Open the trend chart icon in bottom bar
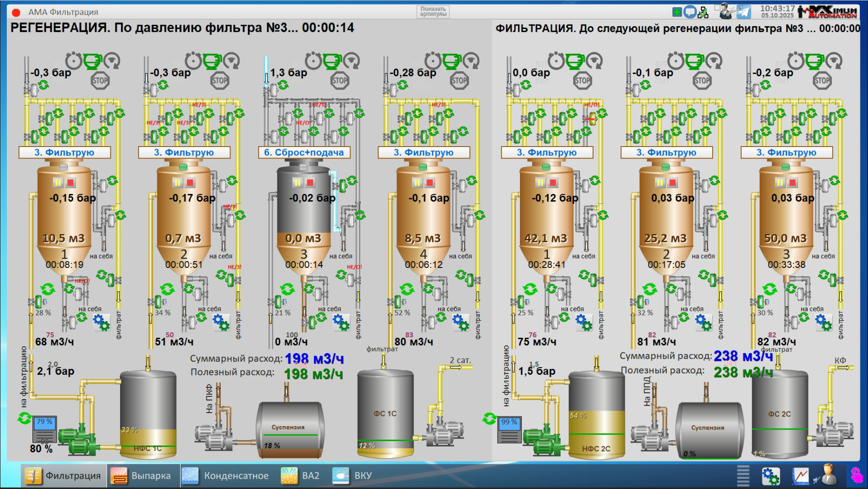This screenshot has width=868, height=489. pos(800,476)
